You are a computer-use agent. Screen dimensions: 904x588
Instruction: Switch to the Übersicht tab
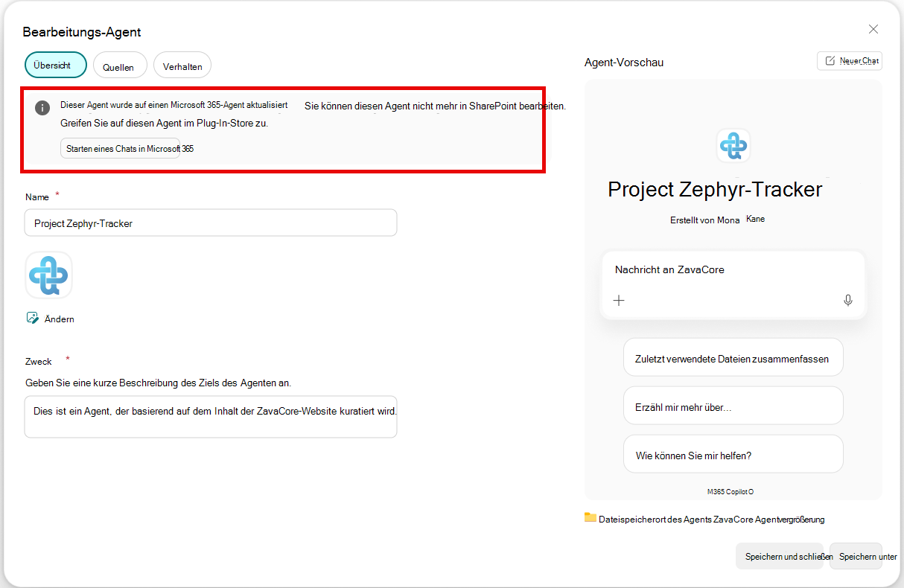coord(56,65)
